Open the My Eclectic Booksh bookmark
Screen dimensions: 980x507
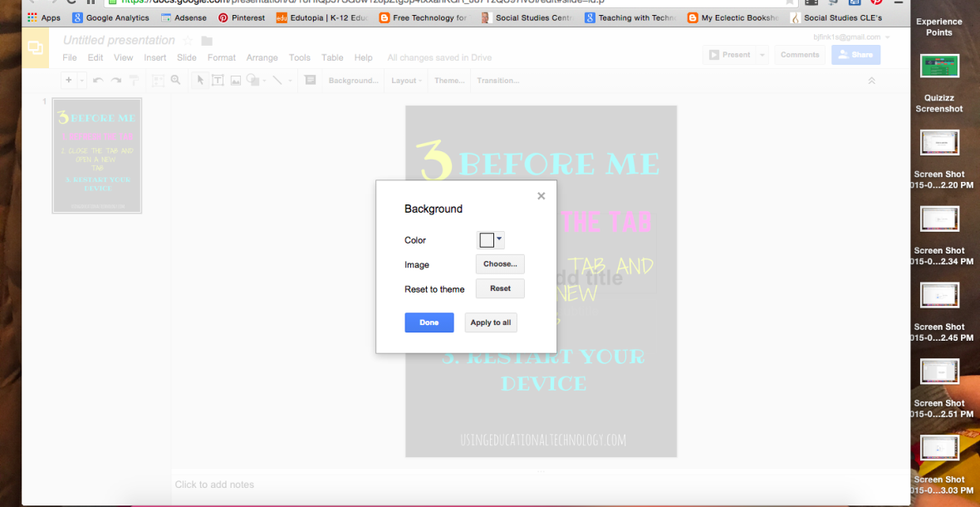click(x=733, y=18)
